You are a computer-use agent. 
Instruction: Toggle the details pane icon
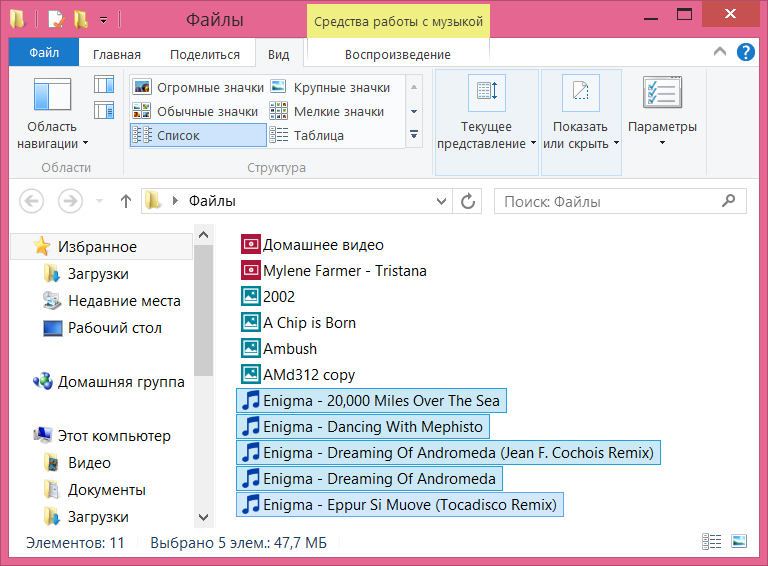click(x=104, y=111)
